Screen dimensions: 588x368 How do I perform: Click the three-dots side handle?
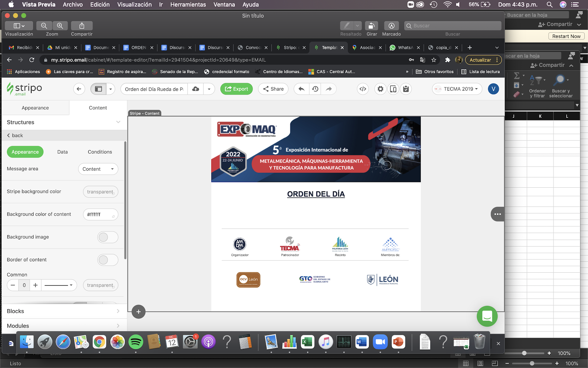tap(498, 214)
